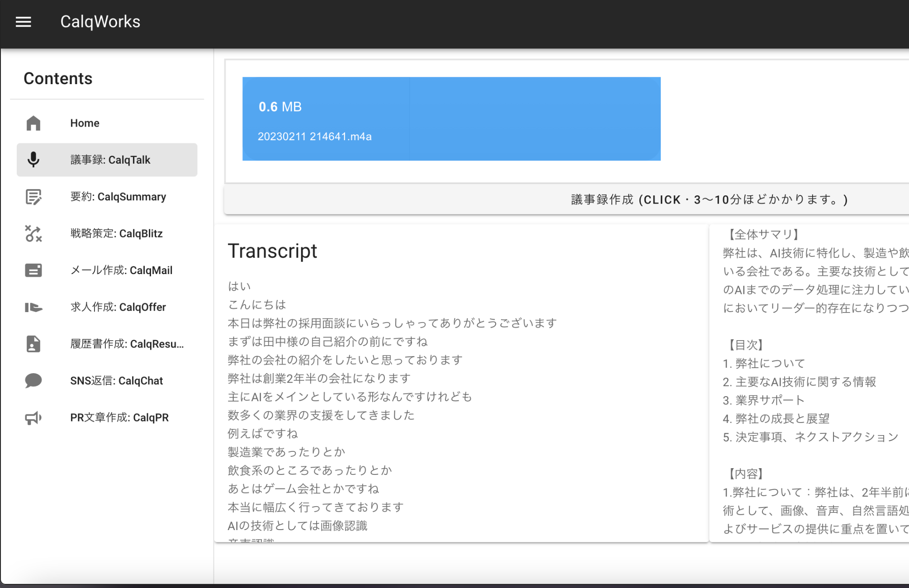This screenshot has height=588, width=909.
Task: Select 戦略策定: CalqBlitz in sidebar
Action: point(116,233)
